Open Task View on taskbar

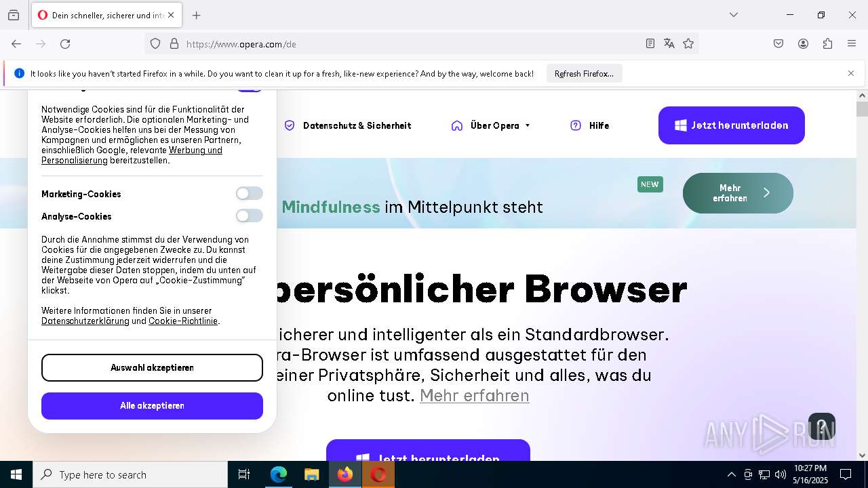point(244,474)
